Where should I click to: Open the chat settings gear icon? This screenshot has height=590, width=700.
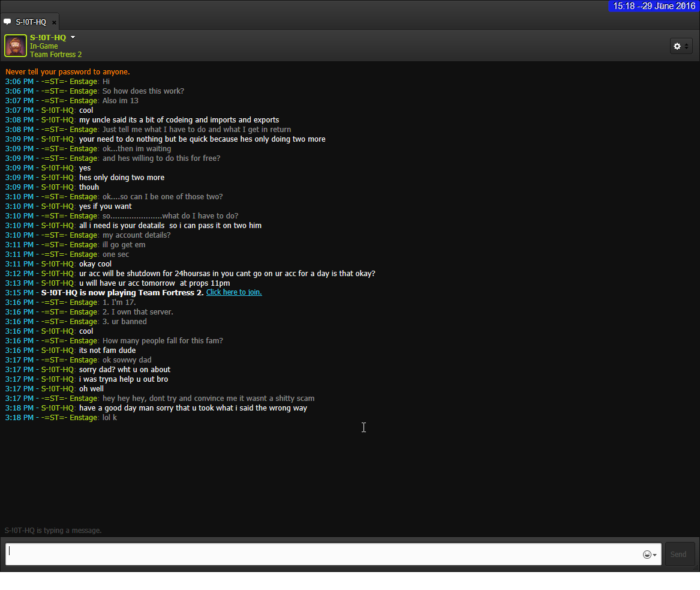(677, 46)
